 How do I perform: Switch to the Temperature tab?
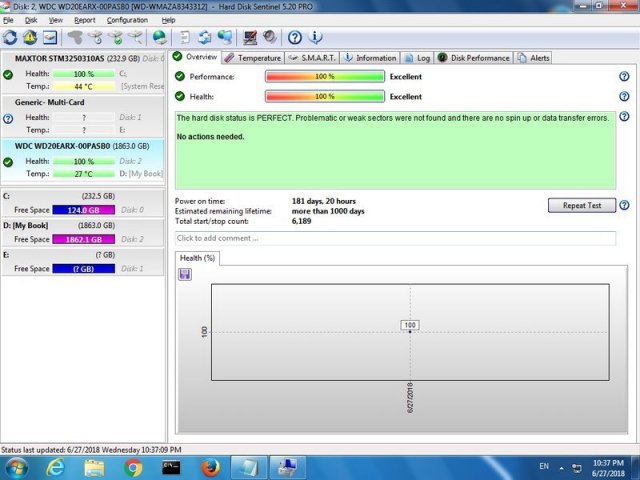[x=253, y=58]
